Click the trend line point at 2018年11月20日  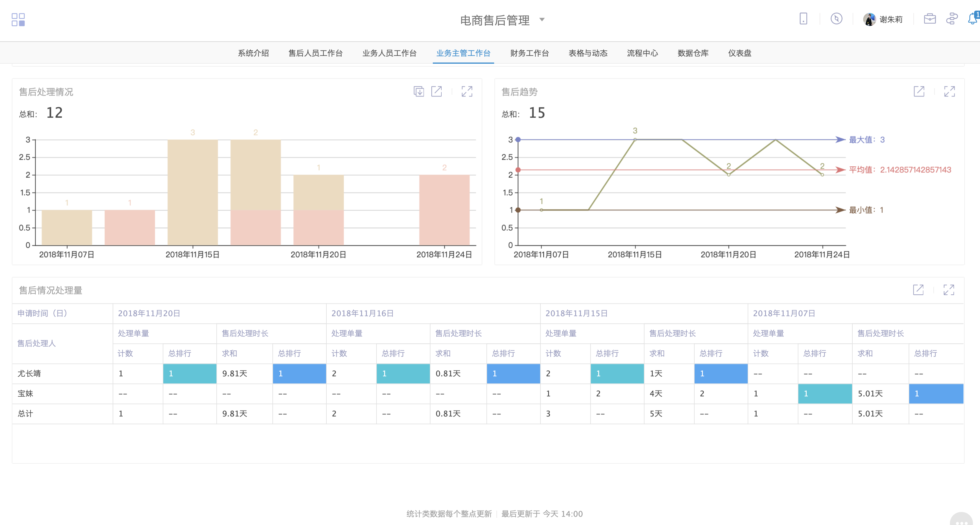pyautogui.click(x=729, y=175)
